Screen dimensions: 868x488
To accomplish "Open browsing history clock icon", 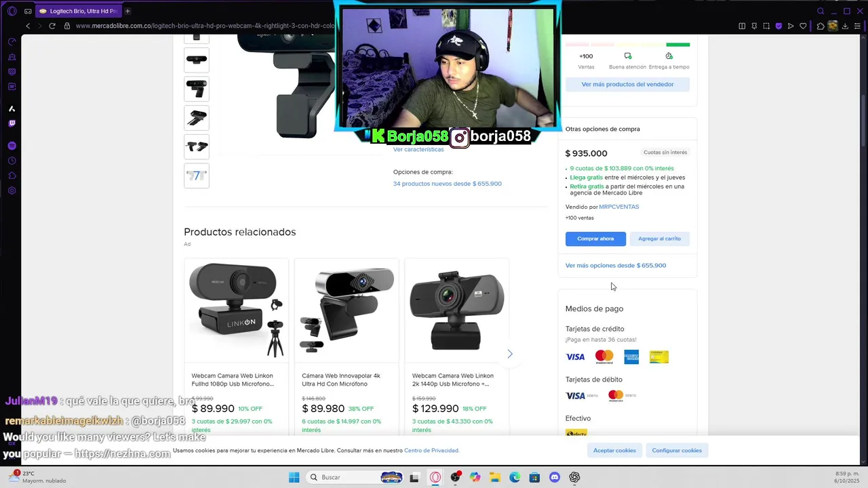I will (12, 161).
